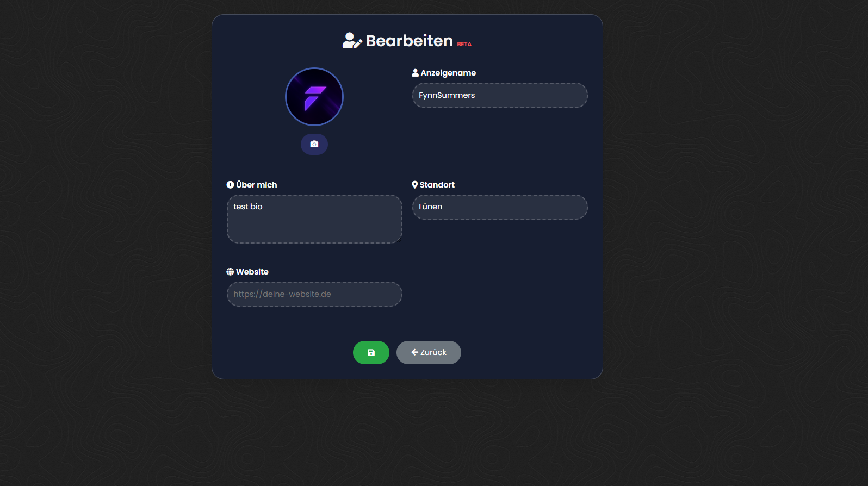
Task: Click the camera icon to change avatar
Action: [314, 144]
